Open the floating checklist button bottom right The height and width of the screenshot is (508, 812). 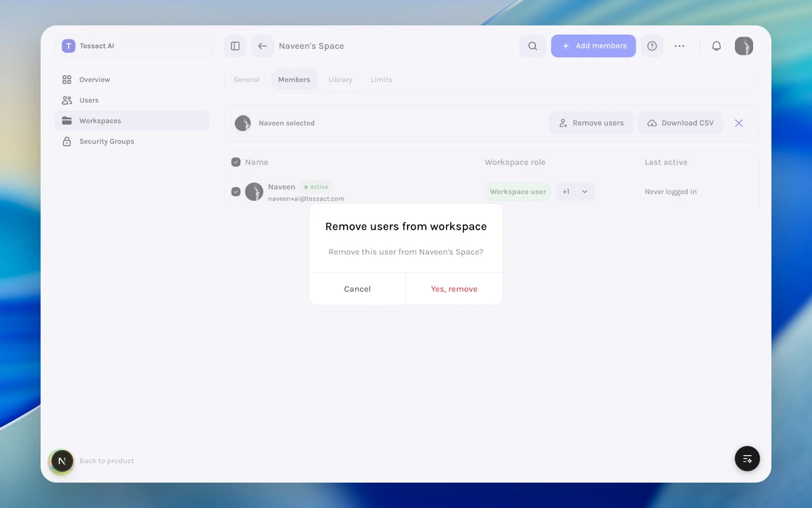747,459
